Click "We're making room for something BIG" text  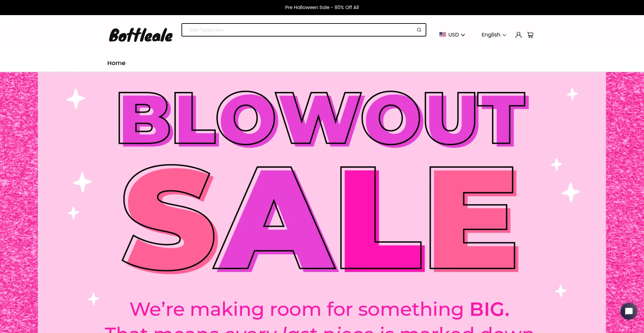[x=319, y=309]
